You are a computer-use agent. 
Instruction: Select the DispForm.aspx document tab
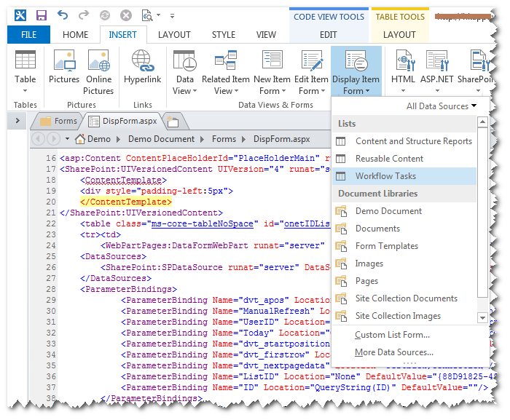(x=122, y=121)
